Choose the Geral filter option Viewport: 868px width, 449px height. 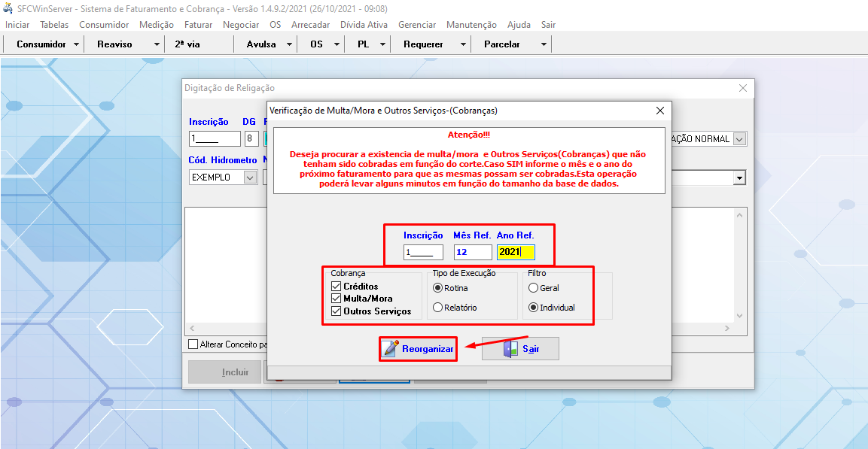coord(534,288)
